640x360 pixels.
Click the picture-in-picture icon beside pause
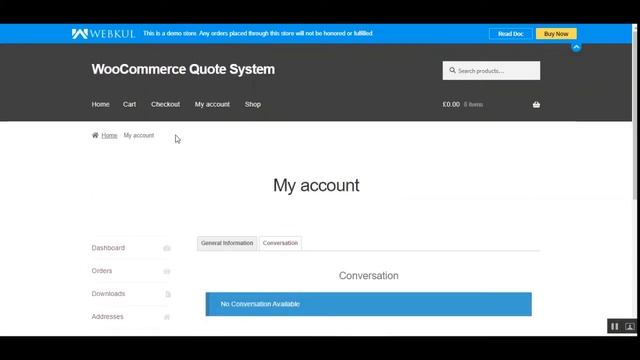[629, 327]
